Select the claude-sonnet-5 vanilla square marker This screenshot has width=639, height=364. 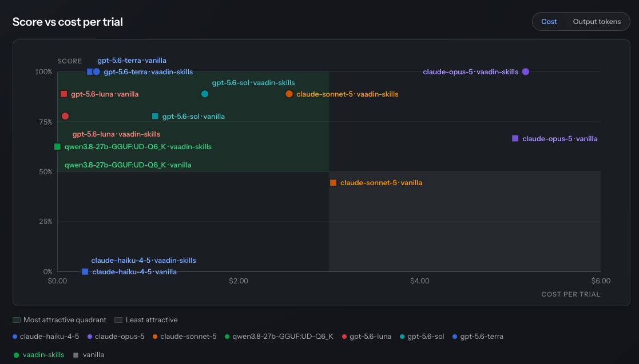coord(334,183)
